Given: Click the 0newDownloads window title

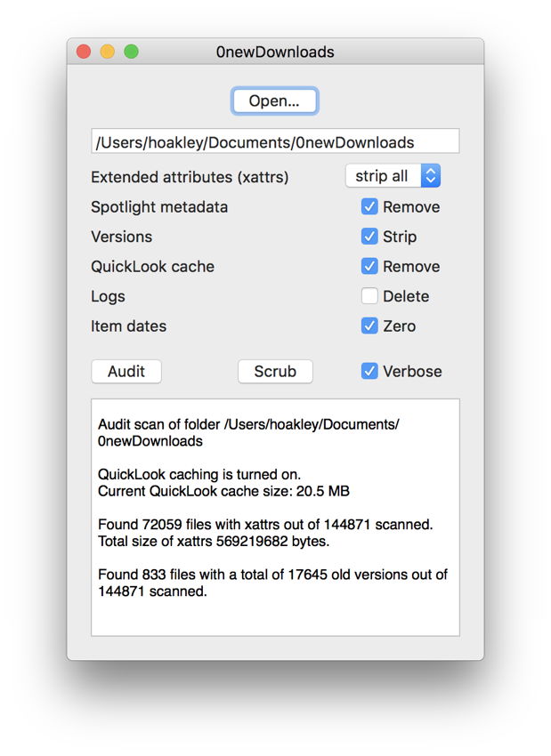Looking at the screenshot, I should (275, 52).
